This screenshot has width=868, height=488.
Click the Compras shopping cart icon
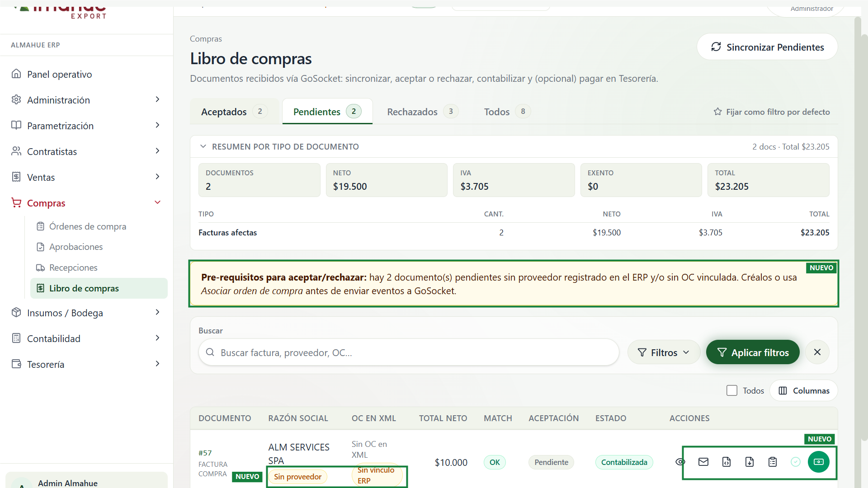16,202
